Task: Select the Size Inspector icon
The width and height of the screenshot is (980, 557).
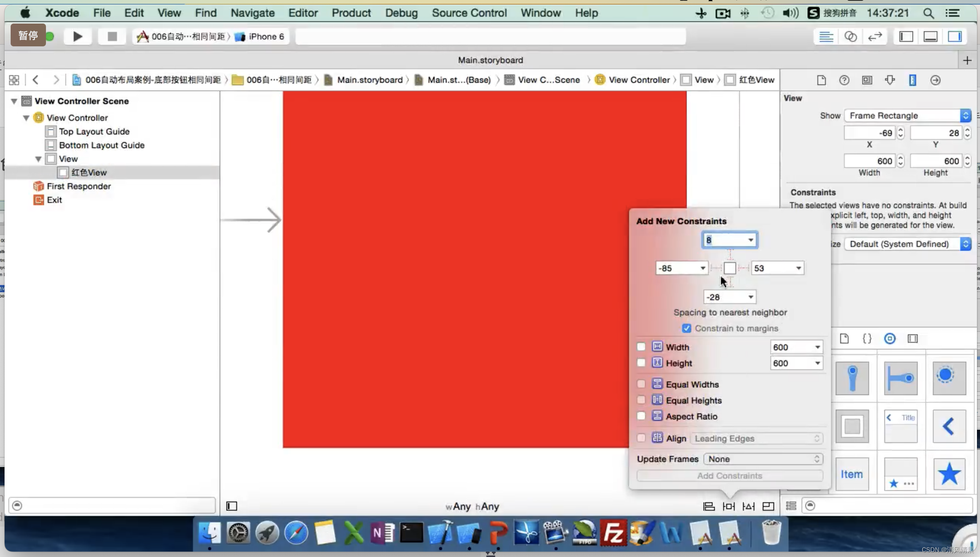Action: click(x=913, y=79)
